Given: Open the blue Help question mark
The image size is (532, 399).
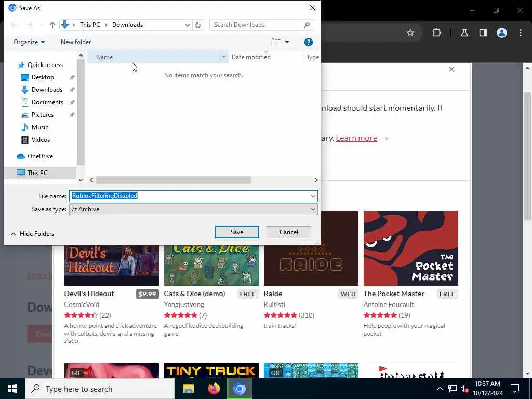Looking at the screenshot, I should coord(309,42).
